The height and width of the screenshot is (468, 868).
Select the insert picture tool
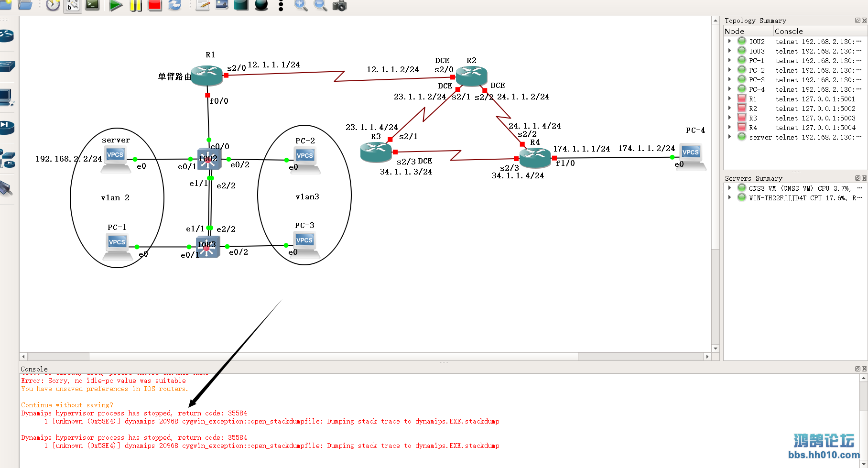[x=222, y=5]
